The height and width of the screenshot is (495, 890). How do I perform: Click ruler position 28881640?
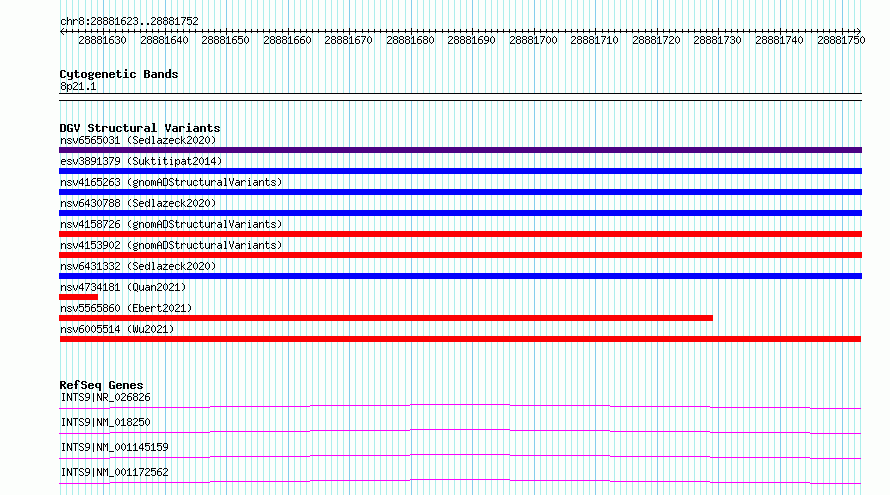pos(164,40)
